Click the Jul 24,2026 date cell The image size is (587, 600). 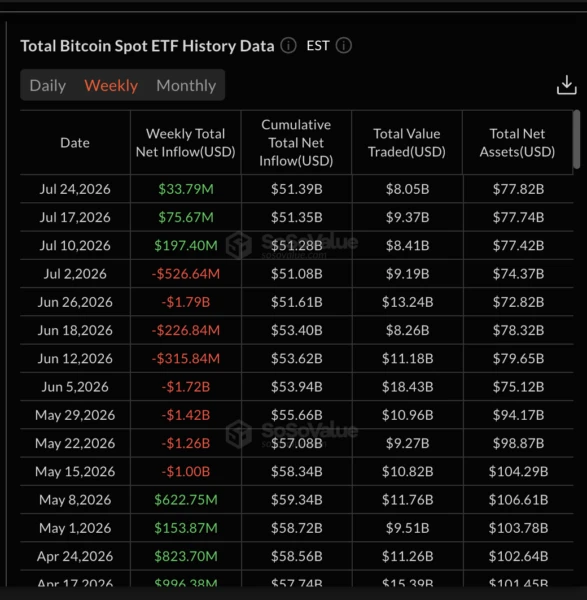(x=75, y=189)
